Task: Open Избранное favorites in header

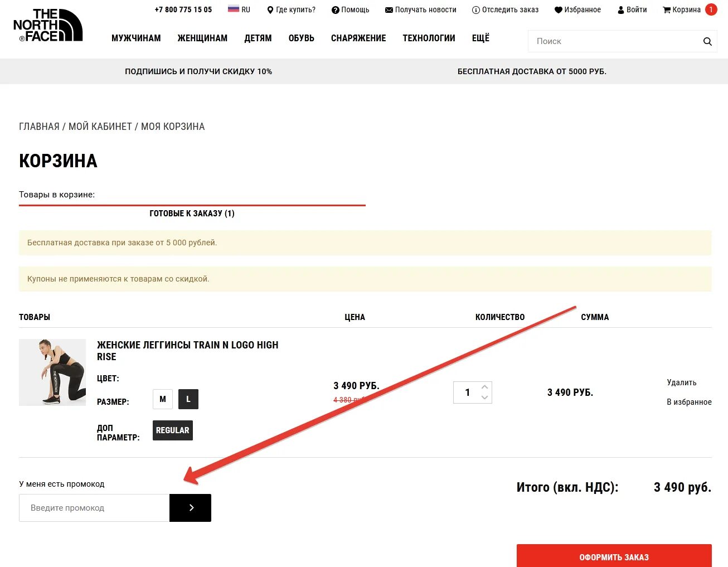Action: [x=577, y=9]
